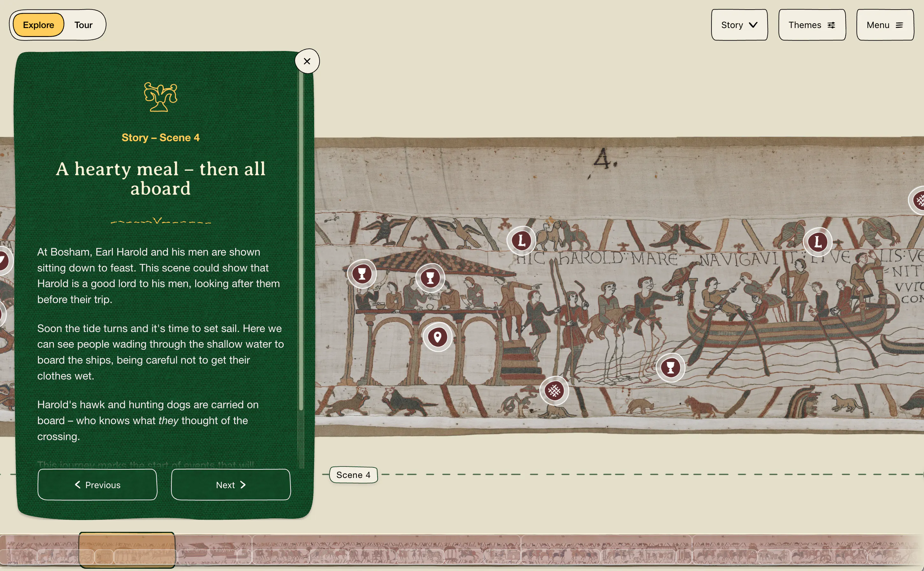
Task: Click the goblet hotspot left of the feast roof
Action: [x=362, y=274]
